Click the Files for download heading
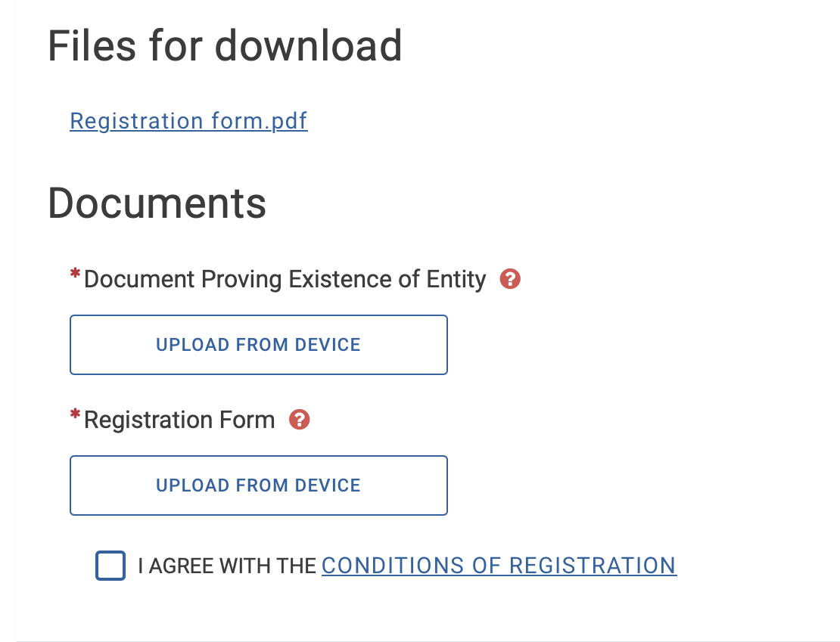The height and width of the screenshot is (642, 840). (225, 45)
